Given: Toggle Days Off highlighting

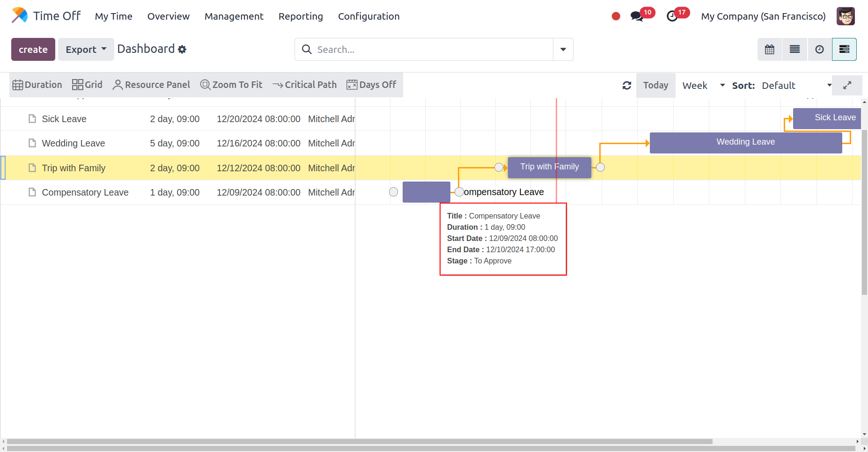Looking at the screenshot, I should coord(371,85).
